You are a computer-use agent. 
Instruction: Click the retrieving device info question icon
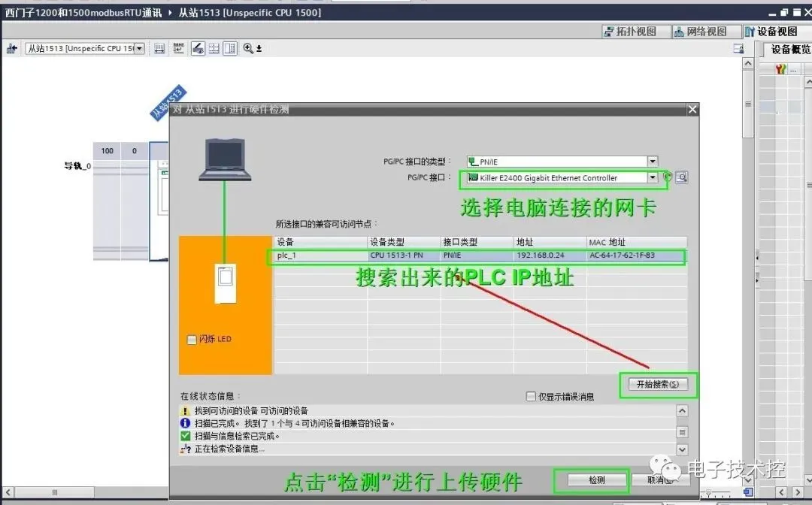pyautogui.click(x=186, y=449)
